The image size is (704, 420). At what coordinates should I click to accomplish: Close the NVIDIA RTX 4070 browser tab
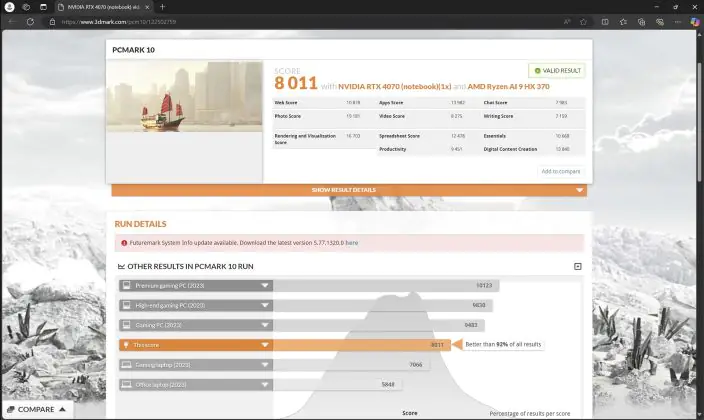point(147,7)
